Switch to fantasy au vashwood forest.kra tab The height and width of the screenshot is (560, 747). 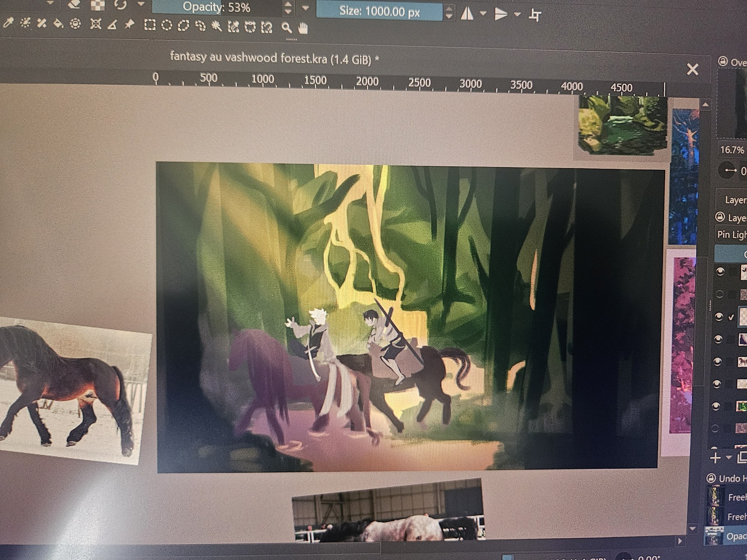pos(274,59)
